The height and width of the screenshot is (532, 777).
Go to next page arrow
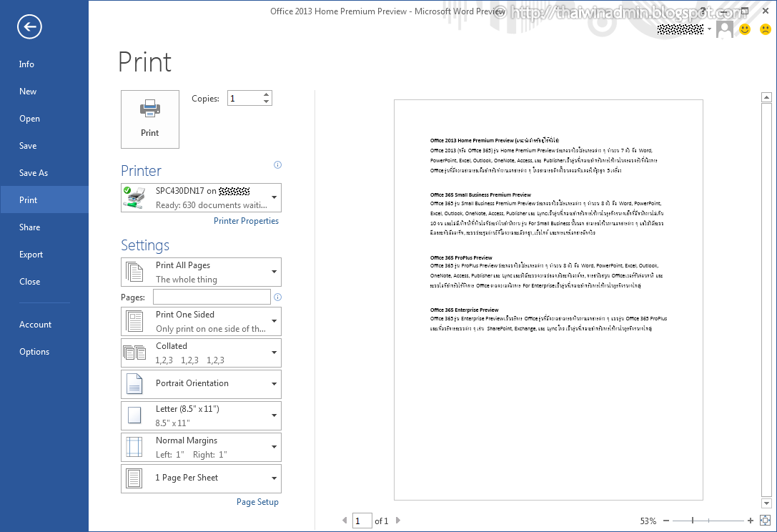click(x=398, y=520)
